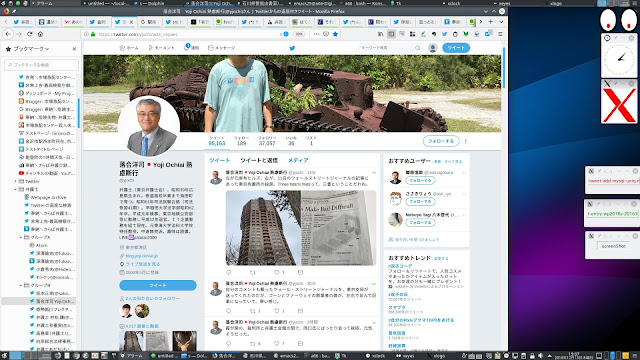The height and width of the screenshot is (360, 640).
Task: Open the Library icon in the Firefox toolbar
Action: click(x=380, y=34)
